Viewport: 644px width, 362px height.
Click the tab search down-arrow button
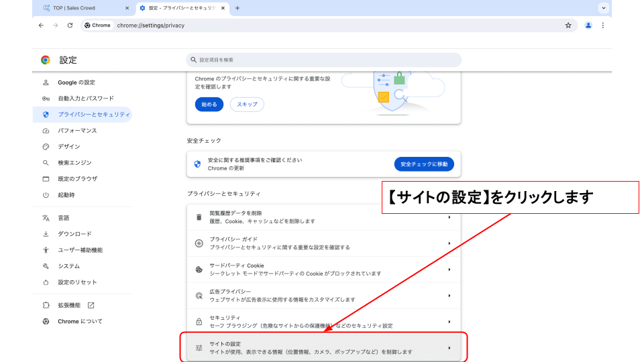[603, 8]
